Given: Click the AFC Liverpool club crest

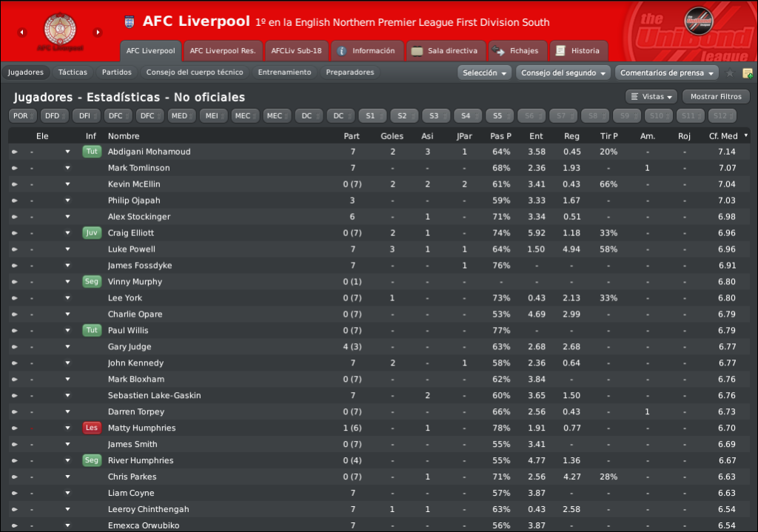Looking at the screenshot, I should [x=60, y=30].
